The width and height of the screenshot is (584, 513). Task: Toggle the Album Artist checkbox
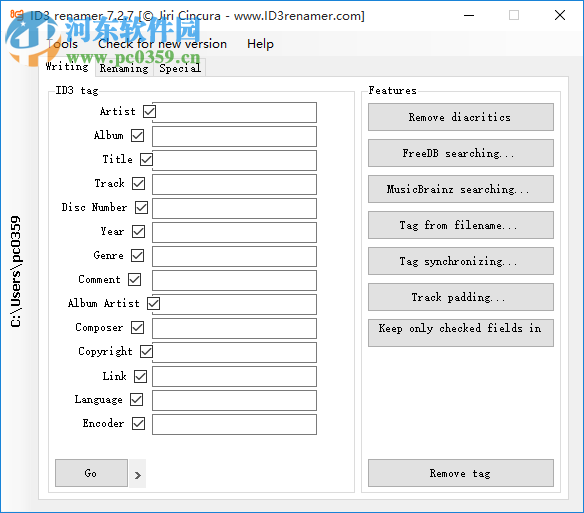click(153, 304)
